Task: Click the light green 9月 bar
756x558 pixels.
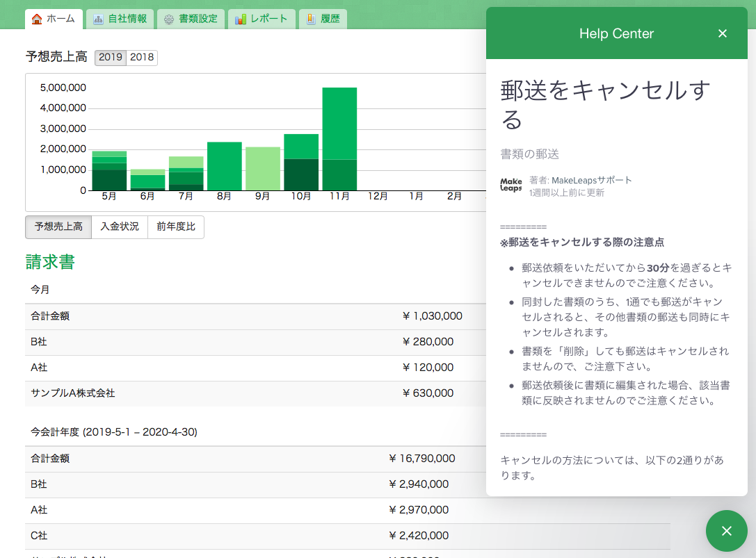Action: click(263, 169)
